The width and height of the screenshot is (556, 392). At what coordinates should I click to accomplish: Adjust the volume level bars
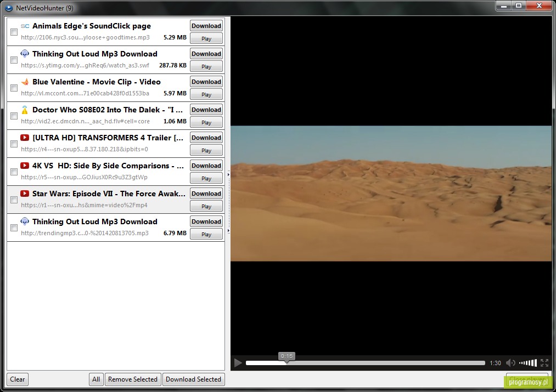[x=528, y=362]
